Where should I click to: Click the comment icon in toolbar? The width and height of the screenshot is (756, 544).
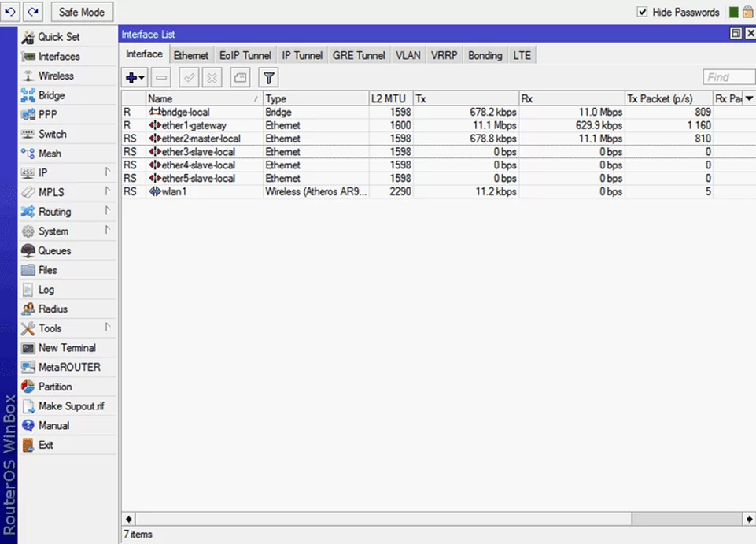(x=240, y=77)
